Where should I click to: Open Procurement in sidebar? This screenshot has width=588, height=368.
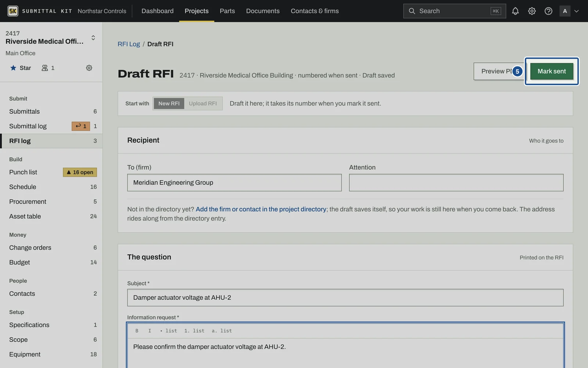click(51, 202)
